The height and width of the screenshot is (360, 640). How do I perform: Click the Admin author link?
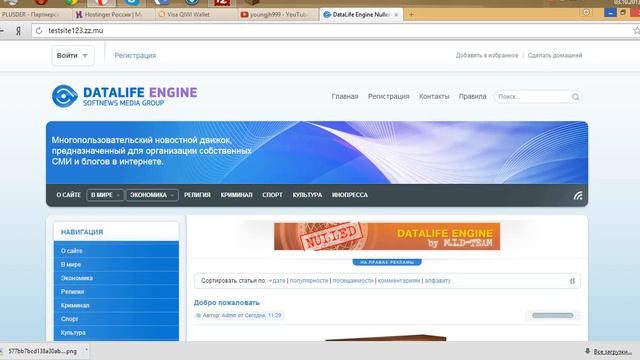(229, 316)
